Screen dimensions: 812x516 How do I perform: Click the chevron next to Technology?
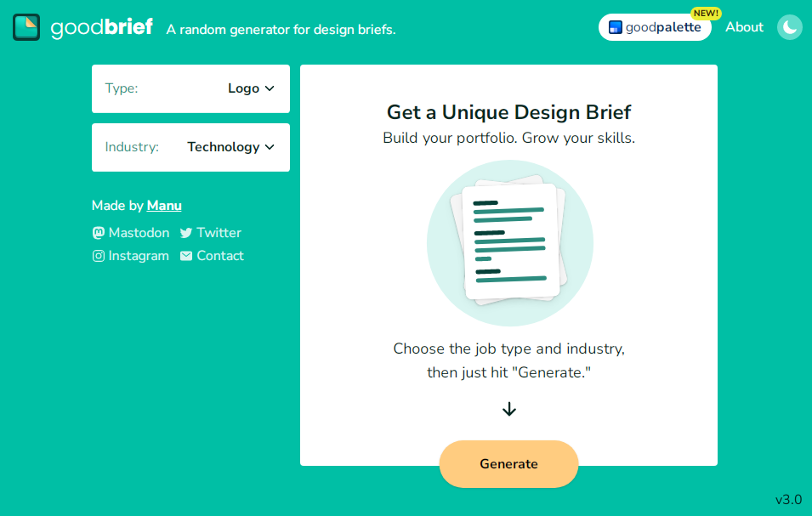[270, 147]
